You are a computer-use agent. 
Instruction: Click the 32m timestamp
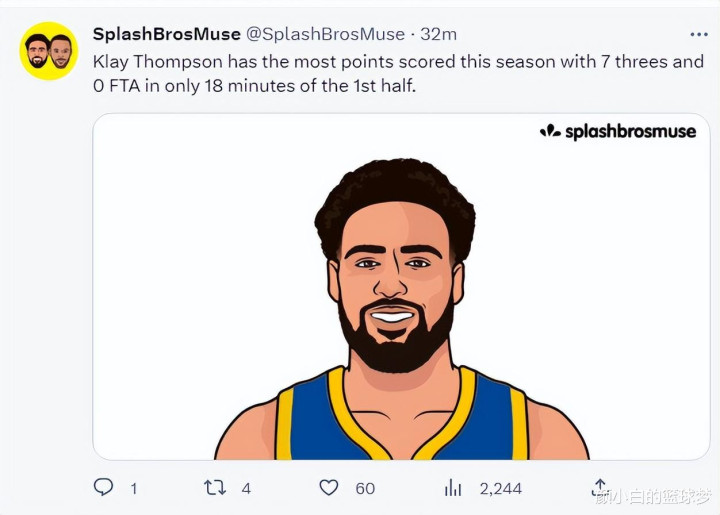(x=439, y=34)
